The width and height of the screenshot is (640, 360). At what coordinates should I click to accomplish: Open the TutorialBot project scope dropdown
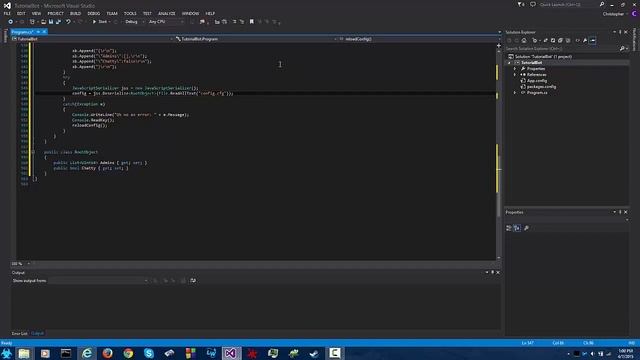[93, 39]
